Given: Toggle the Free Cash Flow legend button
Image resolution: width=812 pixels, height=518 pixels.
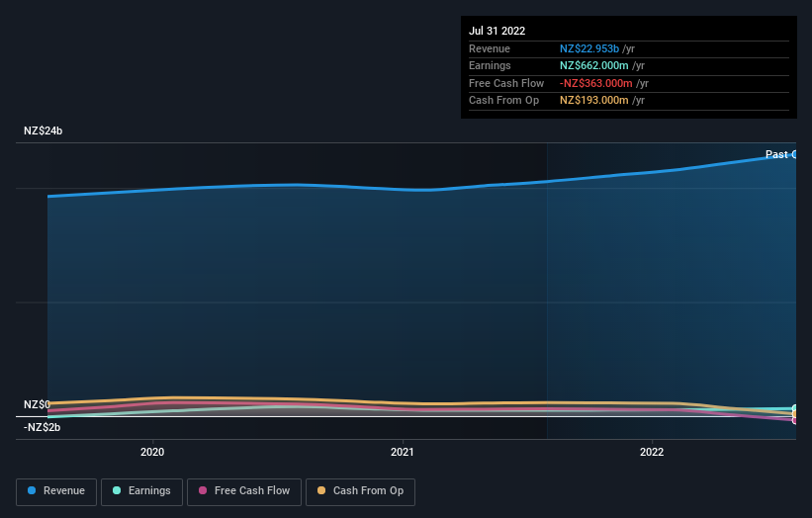Looking at the screenshot, I should click(x=244, y=491).
